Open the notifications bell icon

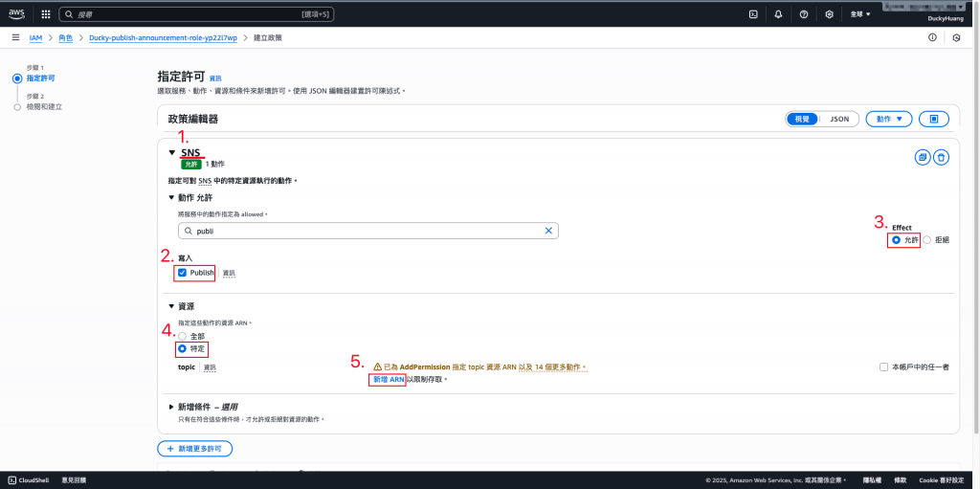click(778, 13)
